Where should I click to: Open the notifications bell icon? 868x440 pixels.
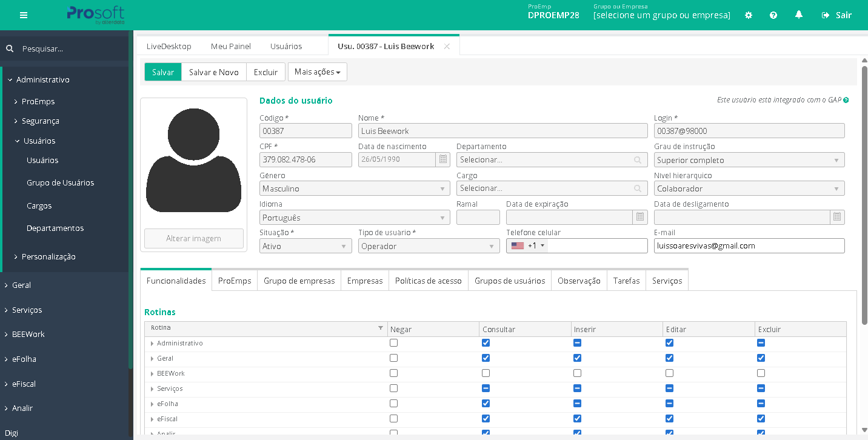pos(799,15)
